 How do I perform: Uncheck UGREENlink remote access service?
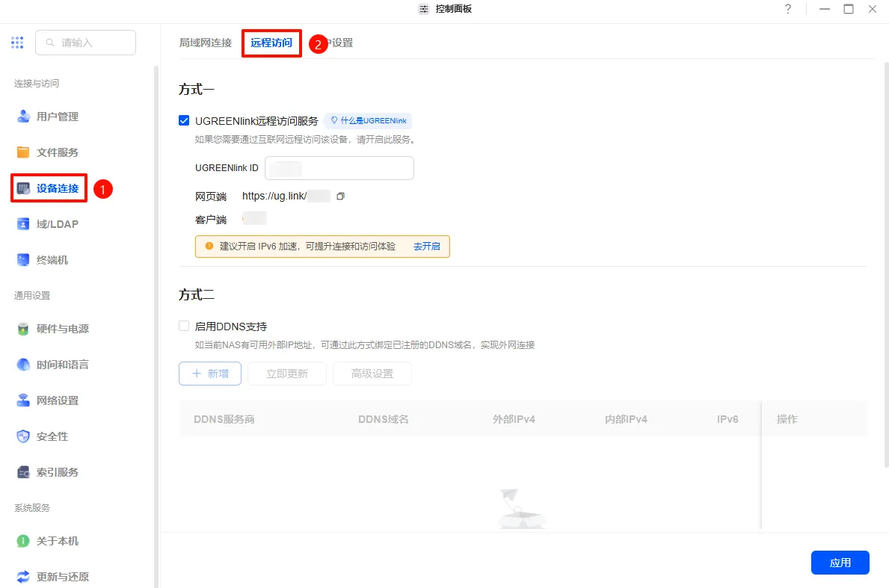tap(184, 120)
